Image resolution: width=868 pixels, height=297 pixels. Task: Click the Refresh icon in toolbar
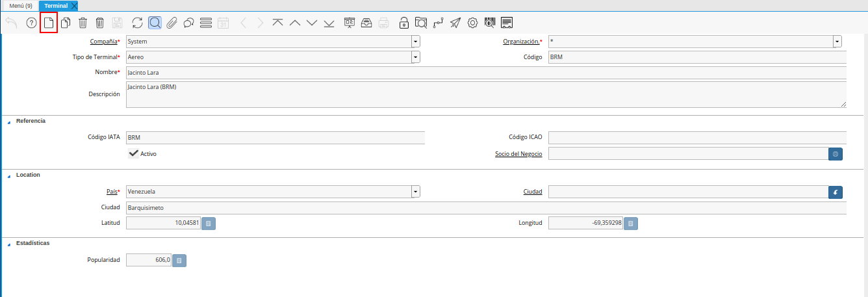pos(137,23)
